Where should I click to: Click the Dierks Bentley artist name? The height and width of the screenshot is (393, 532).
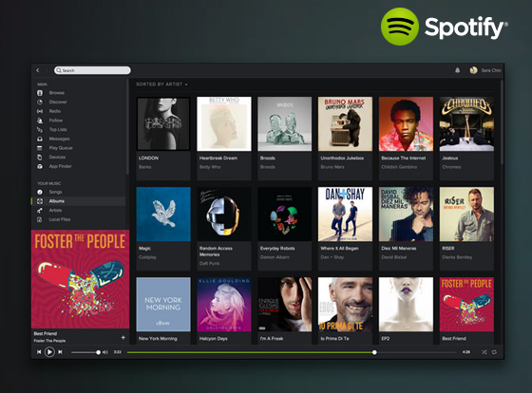coord(457,257)
